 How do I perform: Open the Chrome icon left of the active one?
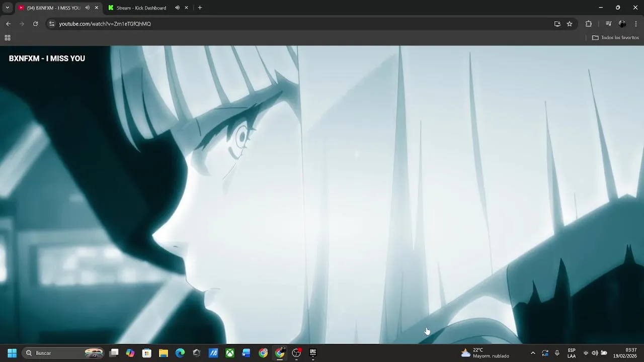click(263, 353)
